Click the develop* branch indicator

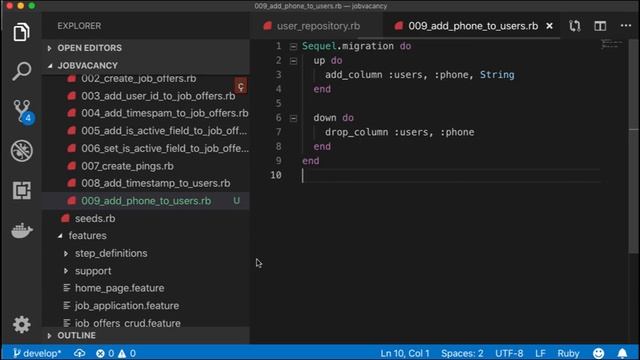[x=37, y=353]
